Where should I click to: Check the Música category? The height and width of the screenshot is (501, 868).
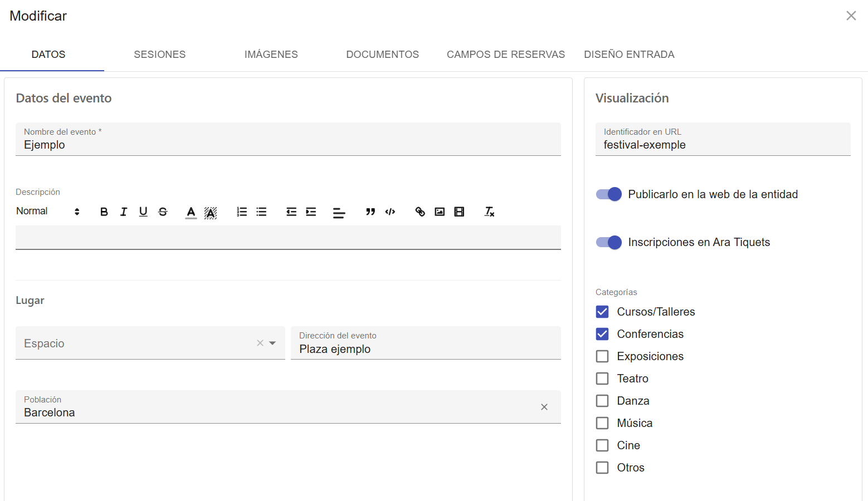tap(602, 423)
